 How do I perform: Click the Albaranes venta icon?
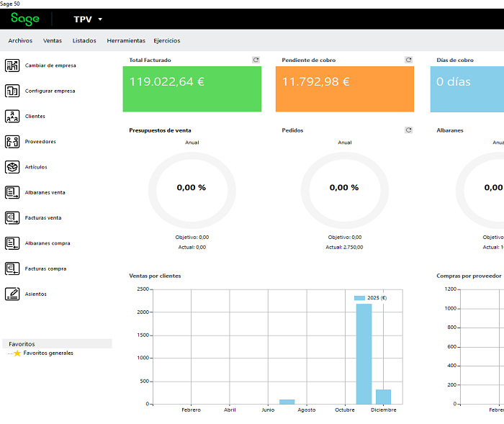(12, 192)
